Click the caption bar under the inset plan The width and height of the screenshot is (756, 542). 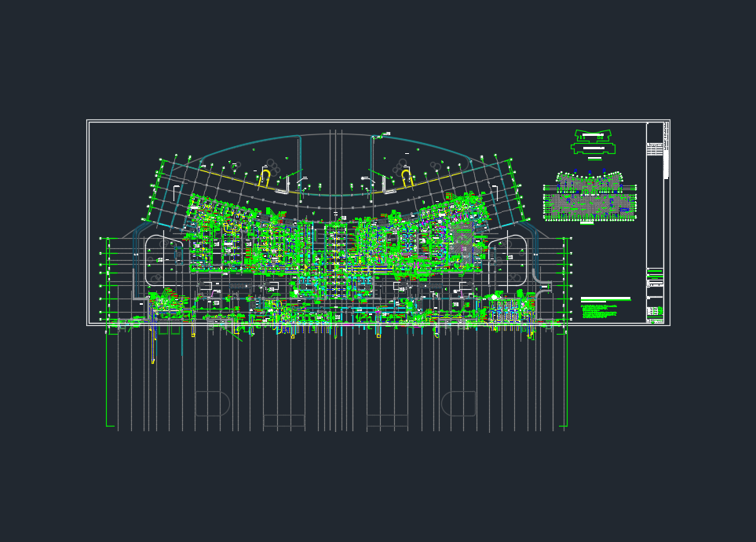tap(588, 222)
